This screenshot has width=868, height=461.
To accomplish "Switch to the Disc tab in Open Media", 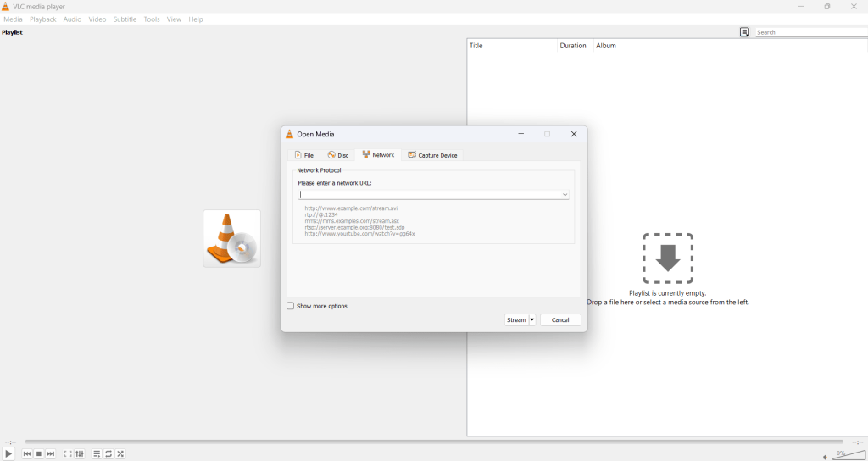I will tap(337, 155).
